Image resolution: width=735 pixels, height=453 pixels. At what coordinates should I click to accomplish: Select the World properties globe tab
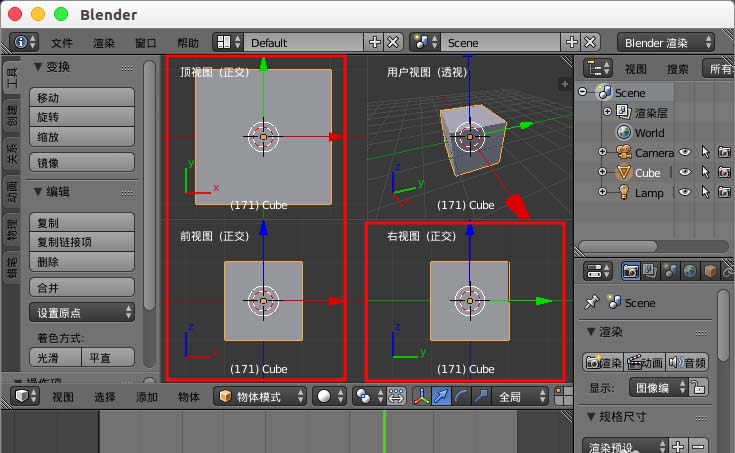tap(690, 271)
